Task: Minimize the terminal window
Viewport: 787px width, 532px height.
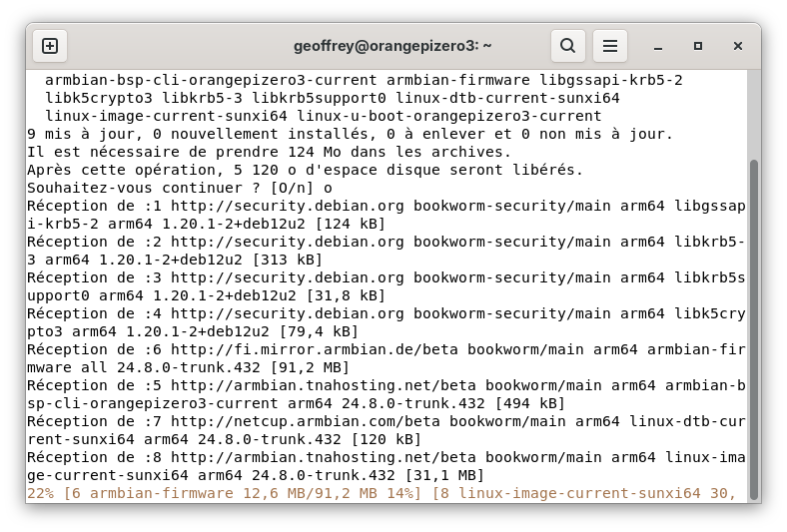Action: pos(658,46)
